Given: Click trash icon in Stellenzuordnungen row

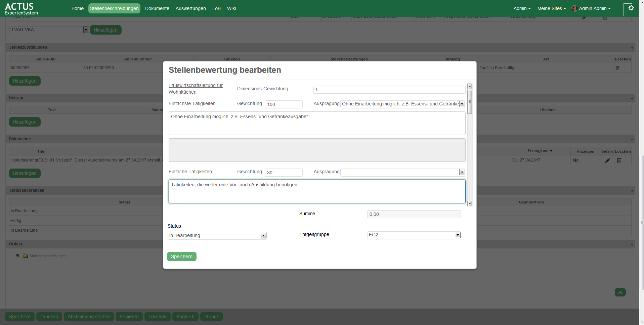Looking at the screenshot, I should click(617, 68).
